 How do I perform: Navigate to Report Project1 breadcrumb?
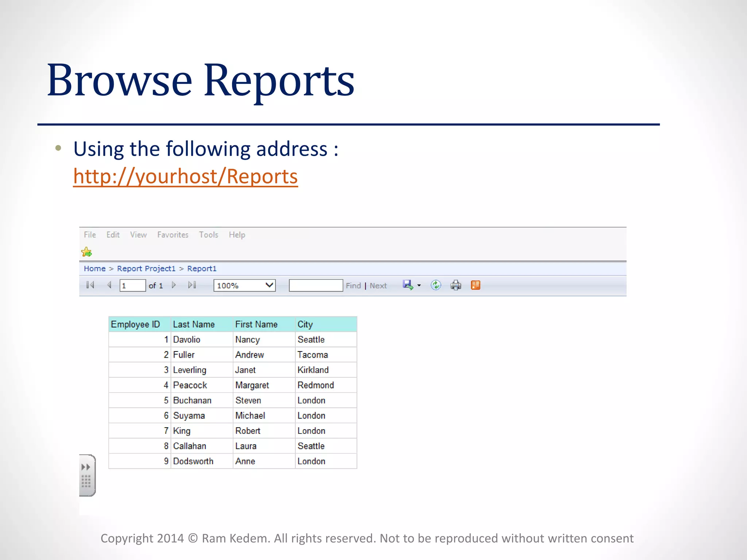pyautogui.click(x=146, y=269)
